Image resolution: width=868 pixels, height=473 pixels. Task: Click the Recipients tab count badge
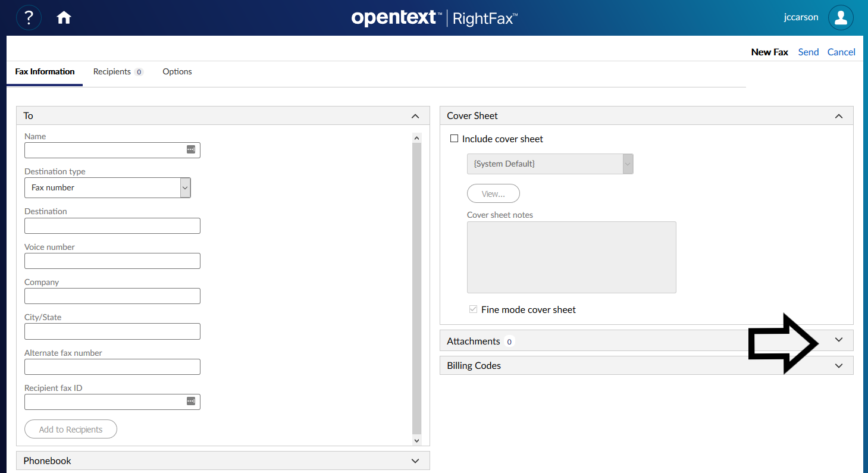[x=139, y=72]
